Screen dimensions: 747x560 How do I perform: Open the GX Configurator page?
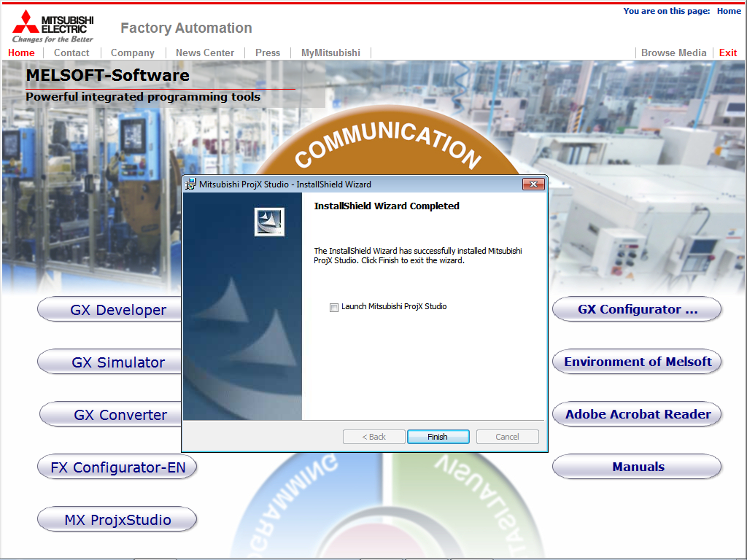(x=636, y=309)
